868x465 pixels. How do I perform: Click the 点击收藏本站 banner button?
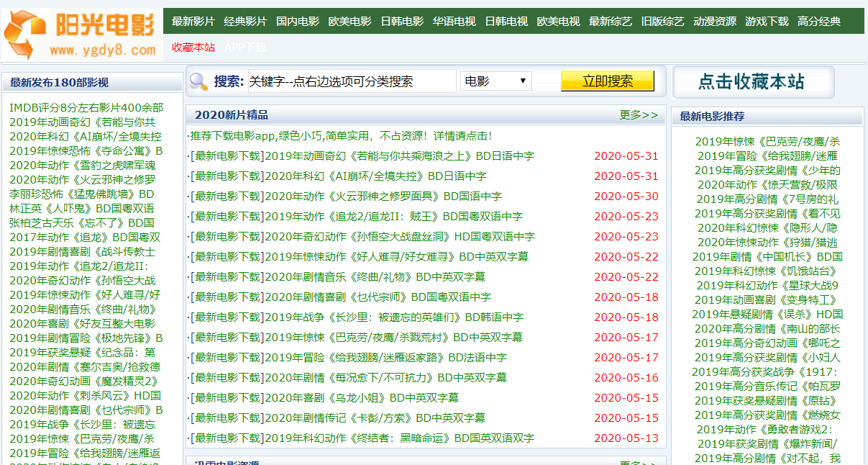753,82
